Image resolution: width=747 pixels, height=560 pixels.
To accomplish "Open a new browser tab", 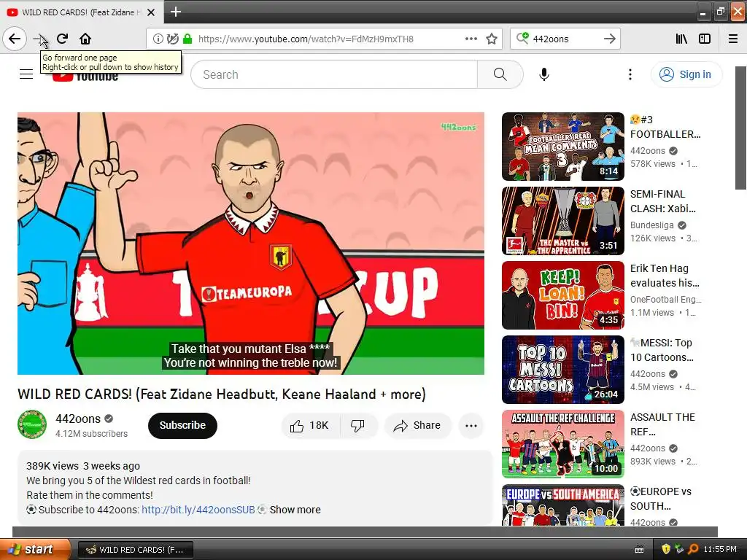I will click(x=176, y=12).
